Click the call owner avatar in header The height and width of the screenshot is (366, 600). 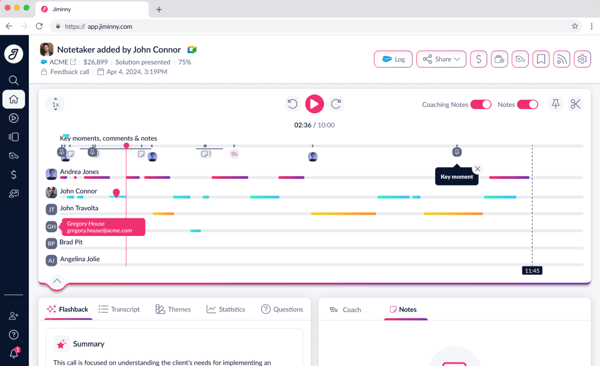pyautogui.click(x=46, y=49)
